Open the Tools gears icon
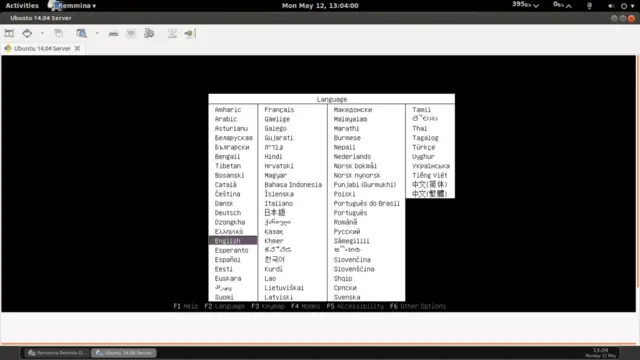 click(149, 33)
